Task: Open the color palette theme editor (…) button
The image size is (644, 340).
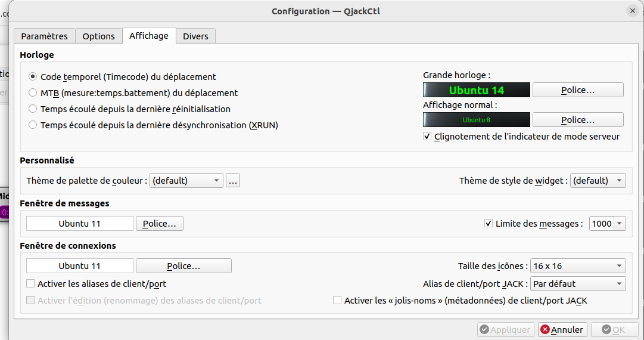Action: [x=233, y=180]
